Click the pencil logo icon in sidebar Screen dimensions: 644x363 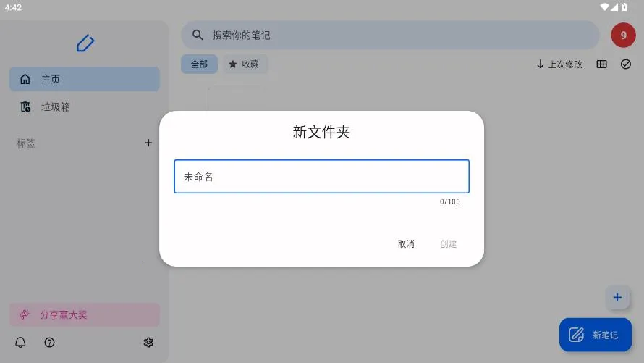tap(85, 43)
